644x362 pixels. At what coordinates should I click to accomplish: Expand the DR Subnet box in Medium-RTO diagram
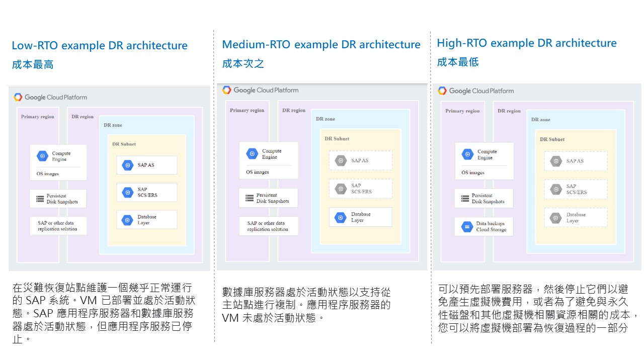click(x=337, y=138)
